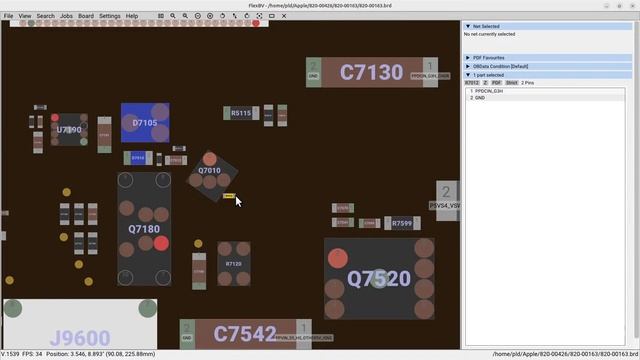Click the bright red pad on Q7180
The height and width of the screenshot is (360, 640).
[161, 243]
